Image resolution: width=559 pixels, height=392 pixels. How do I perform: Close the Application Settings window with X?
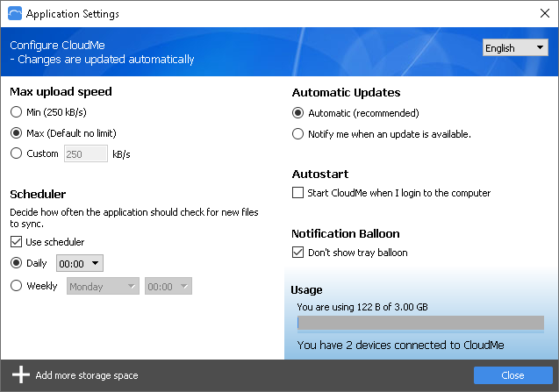pyautogui.click(x=544, y=13)
